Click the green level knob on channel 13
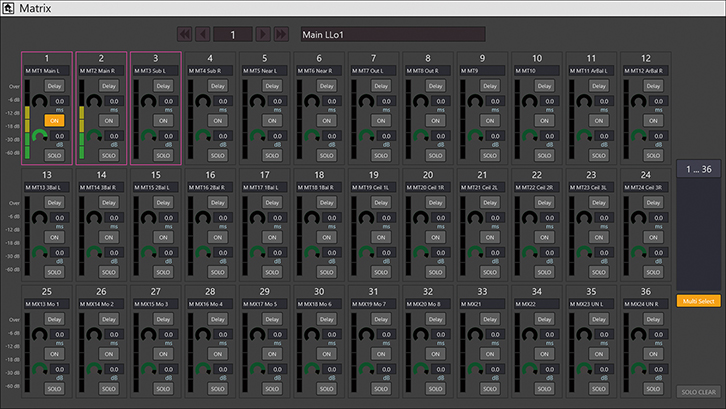726x409 pixels. tap(40, 254)
